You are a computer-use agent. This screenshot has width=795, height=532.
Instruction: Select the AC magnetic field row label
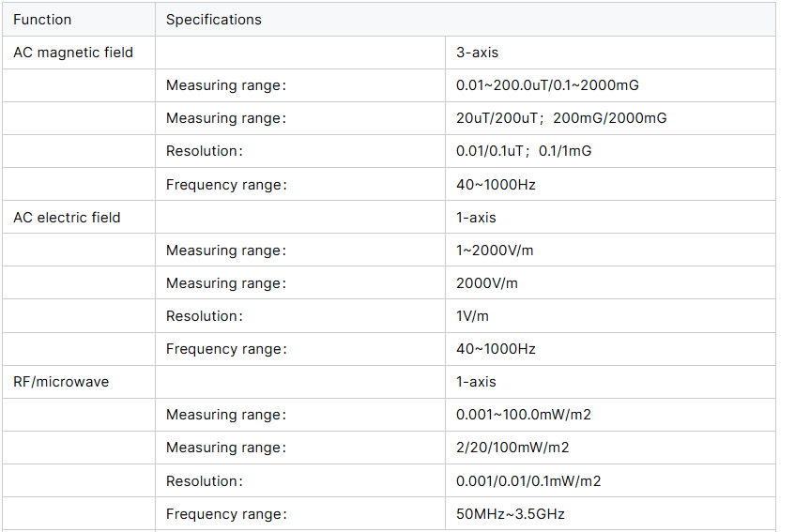pos(73,53)
